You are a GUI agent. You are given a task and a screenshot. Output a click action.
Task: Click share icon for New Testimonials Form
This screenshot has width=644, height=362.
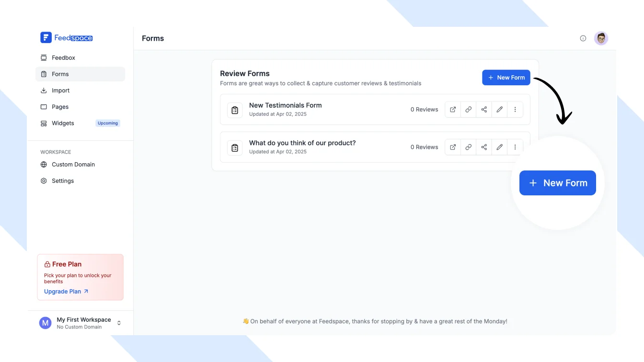click(484, 110)
